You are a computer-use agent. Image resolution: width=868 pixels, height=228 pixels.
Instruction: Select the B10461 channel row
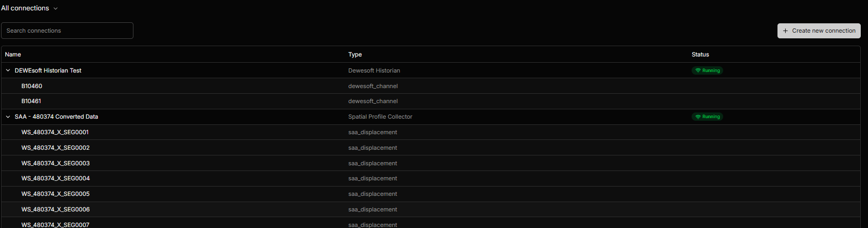[x=430, y=101]
